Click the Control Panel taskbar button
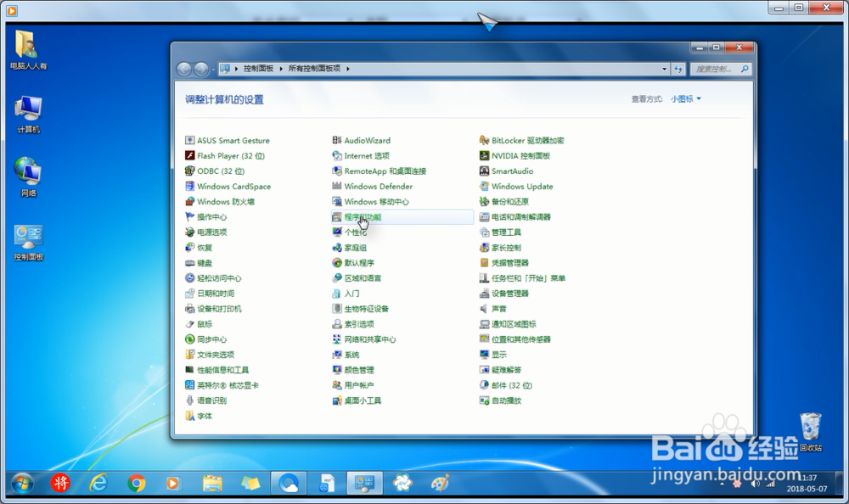Viewport: 849px width, 504px height. click(364, 482)
